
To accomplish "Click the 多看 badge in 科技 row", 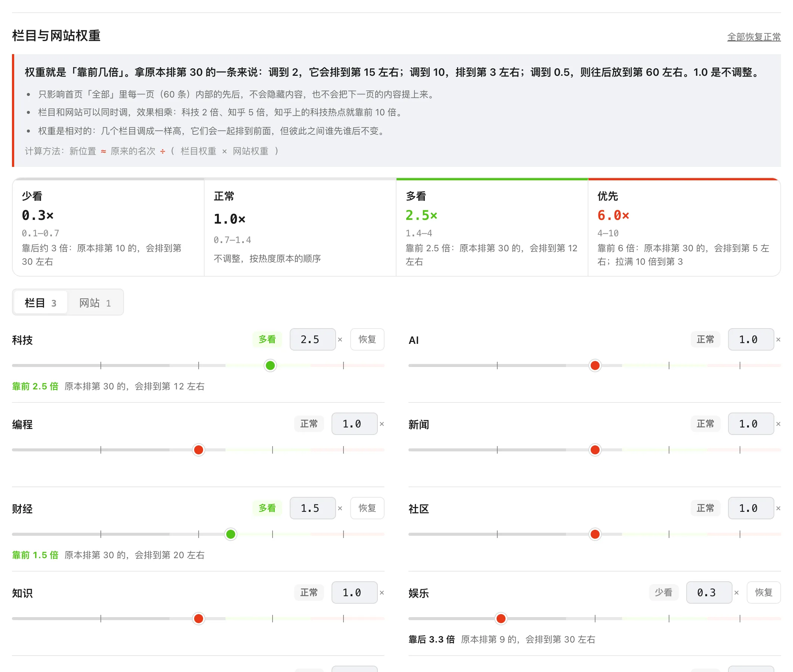I will [267, 339].
